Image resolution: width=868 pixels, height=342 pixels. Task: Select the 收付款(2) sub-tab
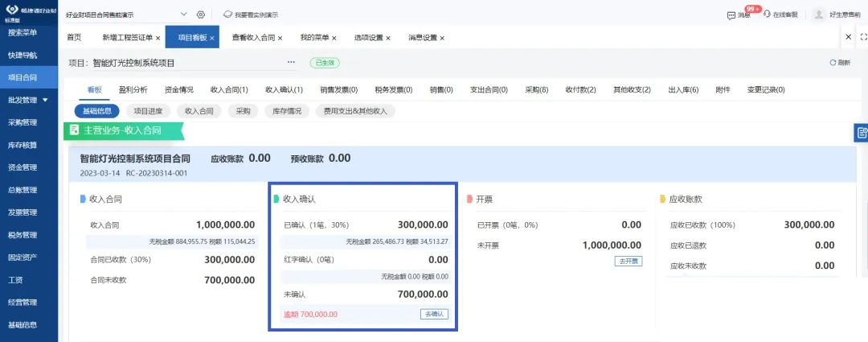pos(581,89)
